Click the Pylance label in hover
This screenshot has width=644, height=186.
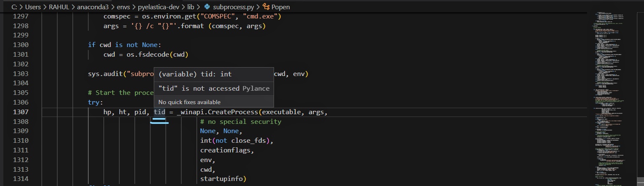pos(256,88)
